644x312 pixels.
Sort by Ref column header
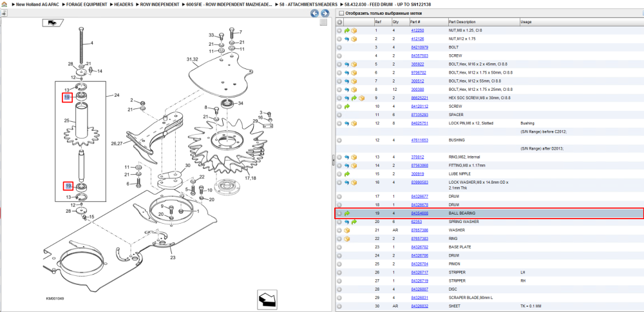[x=377, y=22]
